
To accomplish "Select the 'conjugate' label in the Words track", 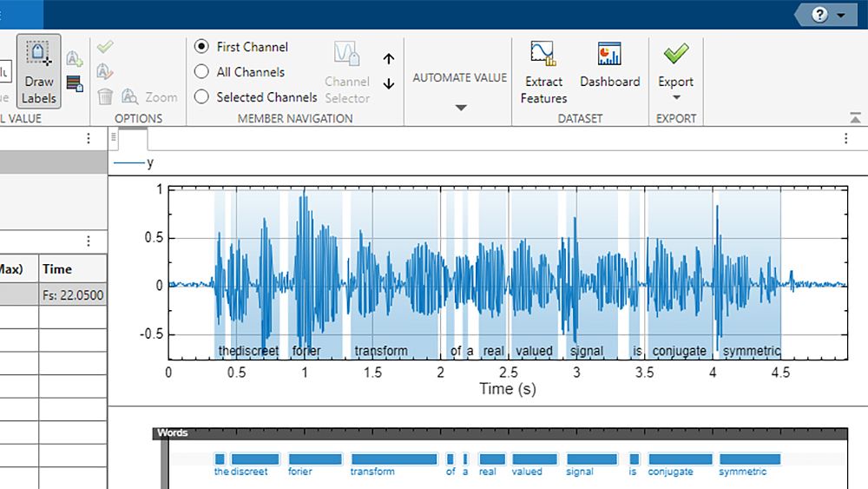I will [x=680, y=459].
